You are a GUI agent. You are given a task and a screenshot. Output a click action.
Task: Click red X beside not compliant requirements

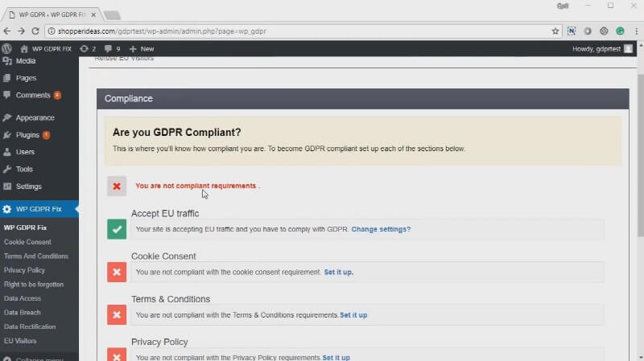click(x=117, y=187)
